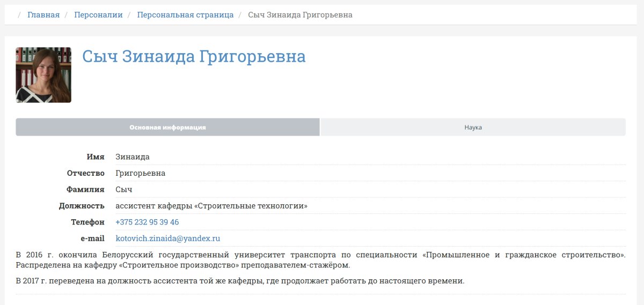Open the Наука tab
644x305 pixels.
(x=473, y=128)
